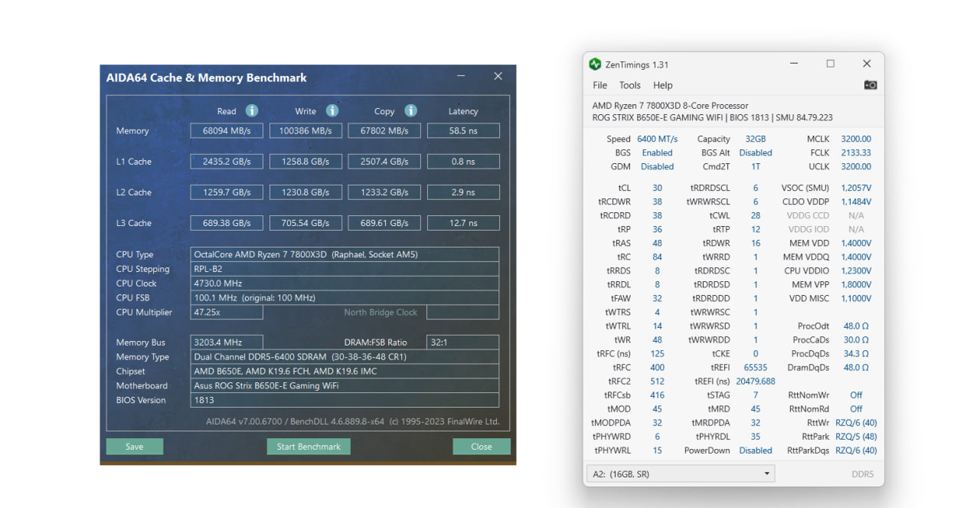Select L1 Cache read 2435.2 GB/s
980x508 pixels.
227,162
